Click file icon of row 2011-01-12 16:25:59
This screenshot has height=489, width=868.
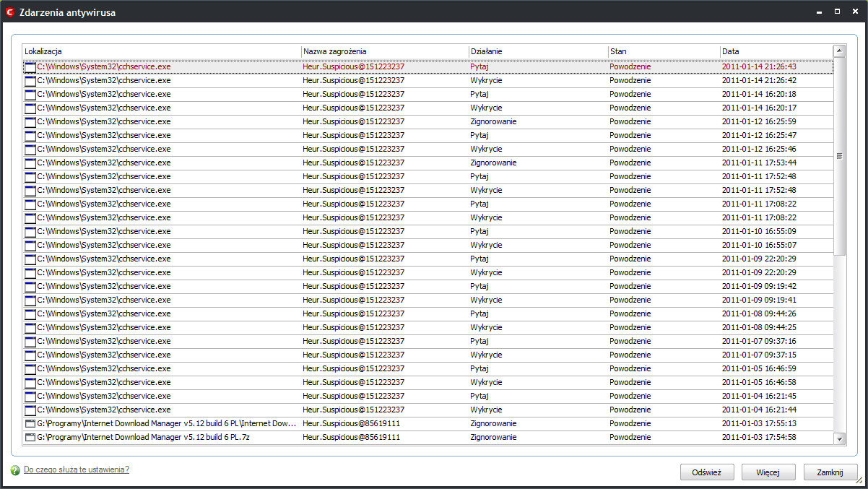point(30,121)
